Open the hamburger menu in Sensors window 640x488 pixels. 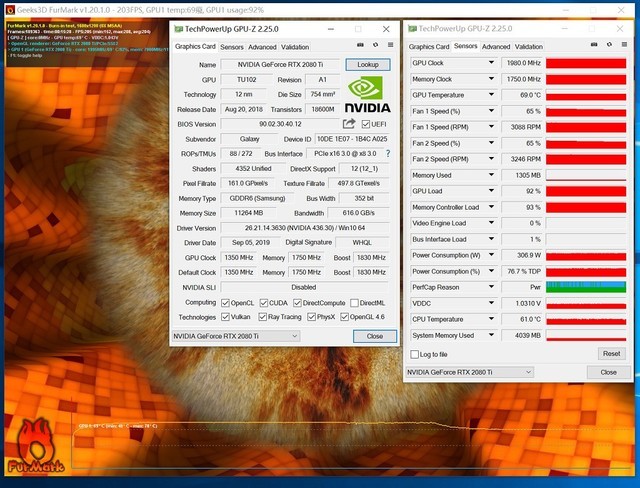tap(624, 44)
